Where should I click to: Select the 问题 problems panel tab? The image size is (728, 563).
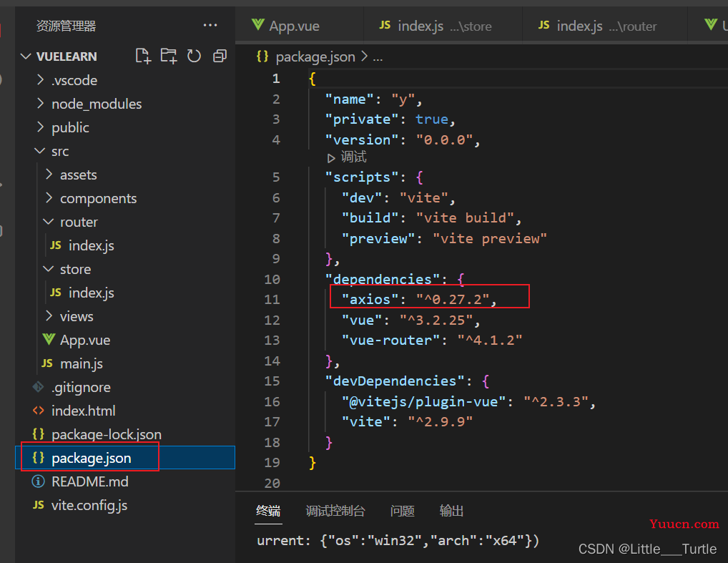pos(402,511)
